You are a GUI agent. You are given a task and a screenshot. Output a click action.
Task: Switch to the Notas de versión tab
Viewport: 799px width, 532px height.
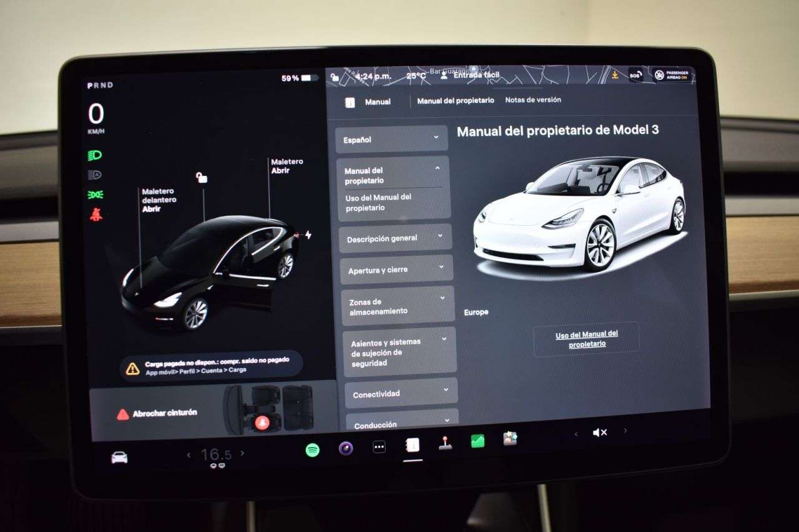(534, 100)
